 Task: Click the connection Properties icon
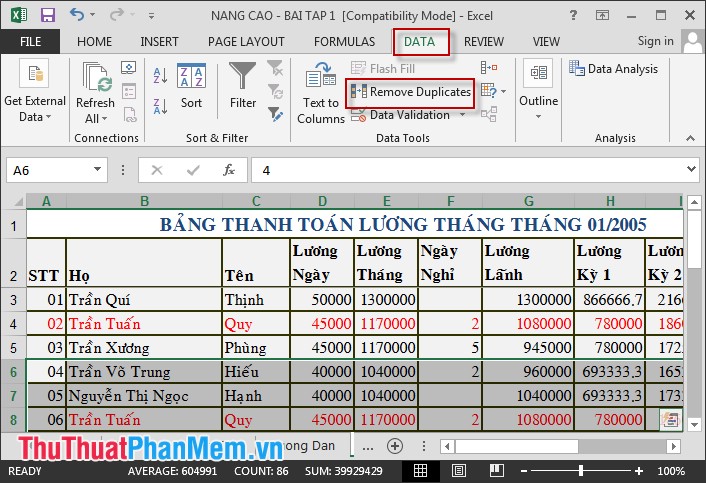coord(129,91)
